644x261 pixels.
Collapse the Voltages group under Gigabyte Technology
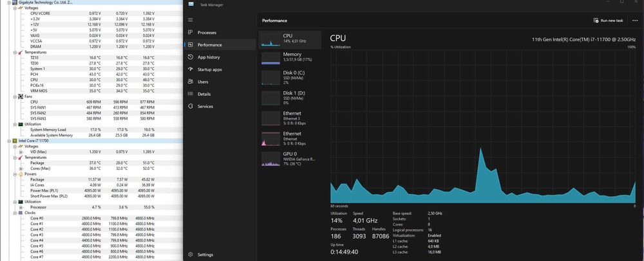point(15,8)
